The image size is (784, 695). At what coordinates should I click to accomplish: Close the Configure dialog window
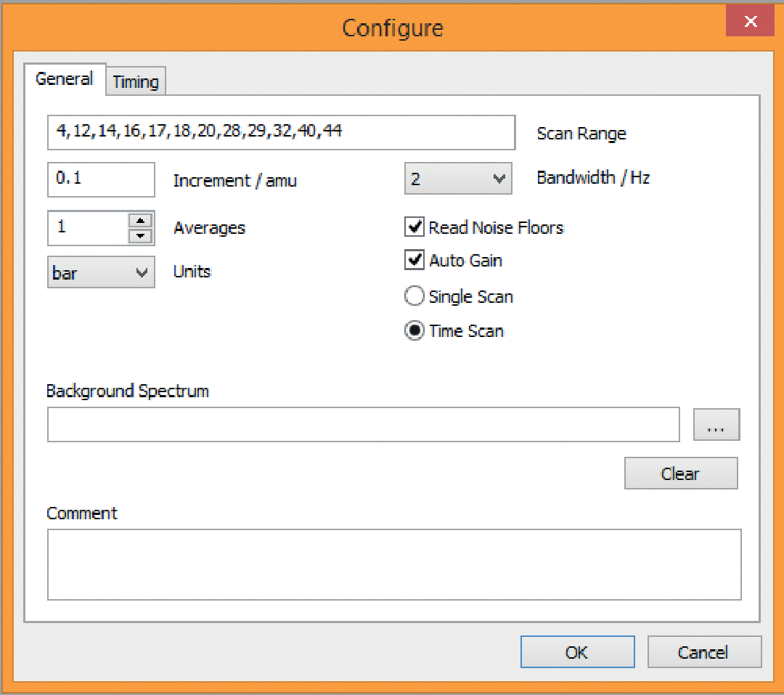tap(750, 22)
